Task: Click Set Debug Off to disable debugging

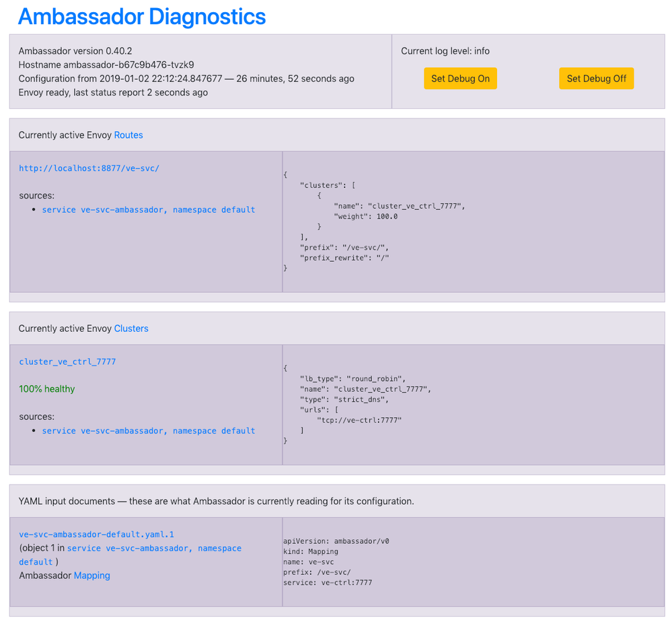Action: [596, 78]
